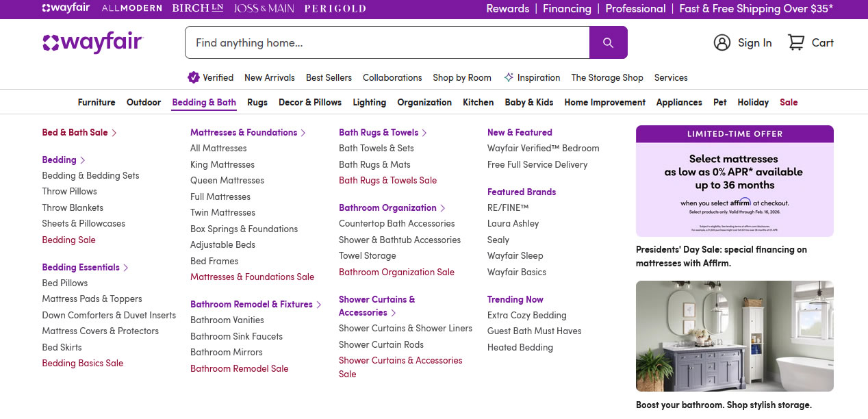Screen dimensions: 868x419
Task: Open Bathroom Vanities link
Action: click(227, 320)
